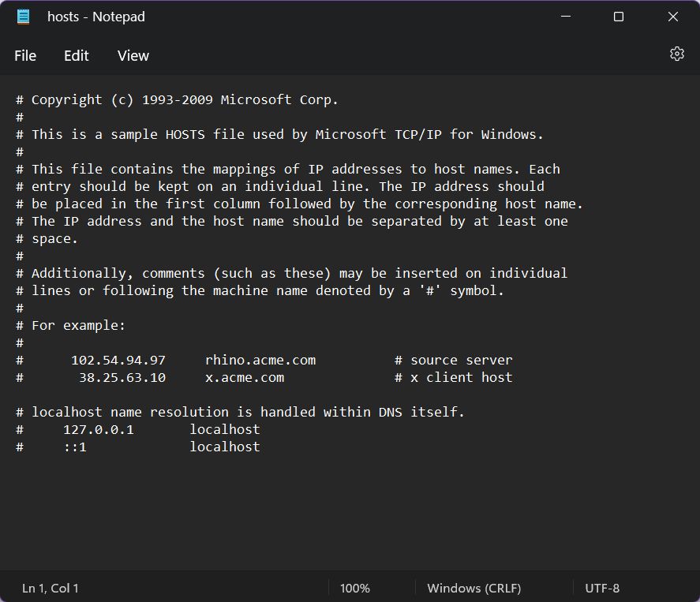Click the rhino.acme.com example entry
Viewport: 700px width, 602px height.
click(x=260, y=360)
